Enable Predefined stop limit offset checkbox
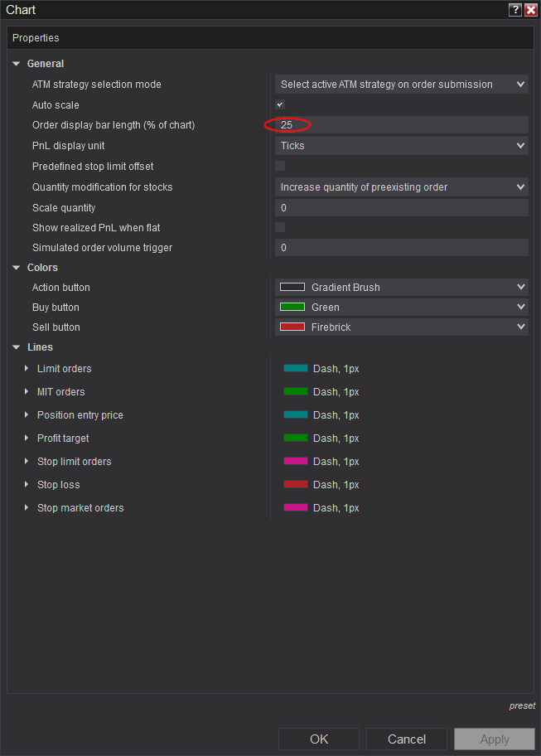The height and width of the screenshot is (756, 541). (280, 166)
